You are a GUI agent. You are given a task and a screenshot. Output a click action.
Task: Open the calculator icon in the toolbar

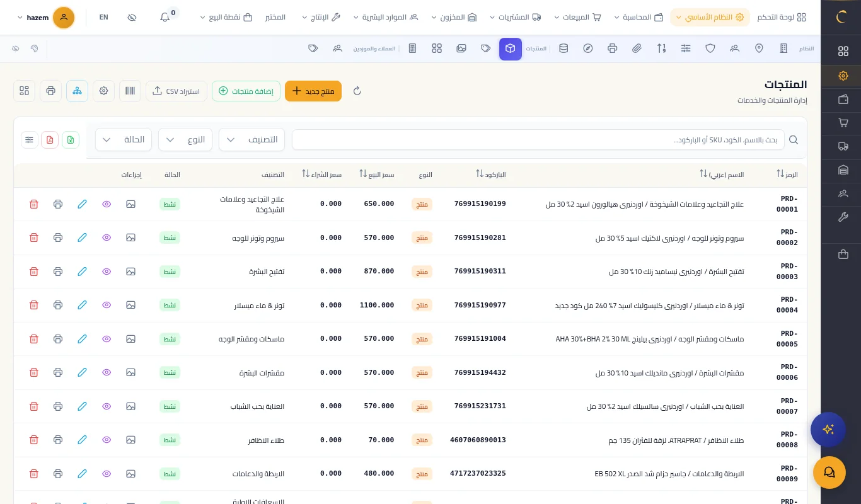pyautogui.click(x=412, y=49)
